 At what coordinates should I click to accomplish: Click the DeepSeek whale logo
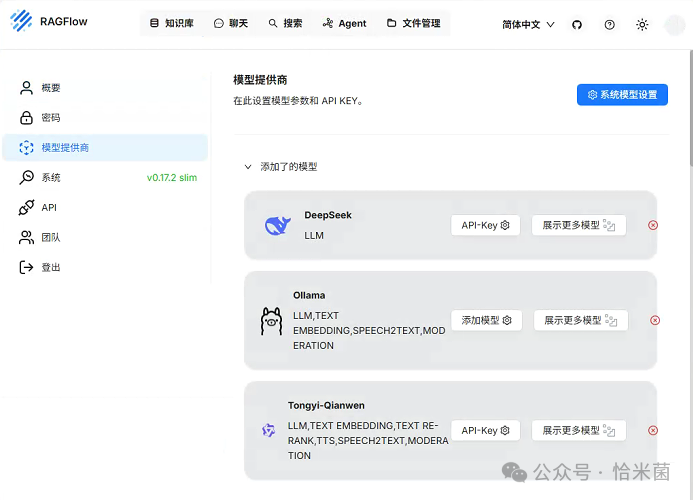[x=278, y=225]
